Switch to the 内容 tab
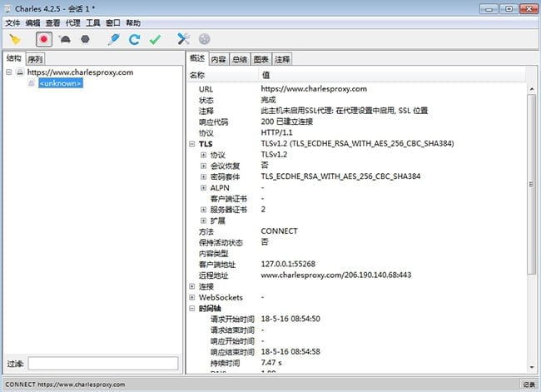Image resolution: width=541 pixels, height=392 pixels. tap(218, 59)
